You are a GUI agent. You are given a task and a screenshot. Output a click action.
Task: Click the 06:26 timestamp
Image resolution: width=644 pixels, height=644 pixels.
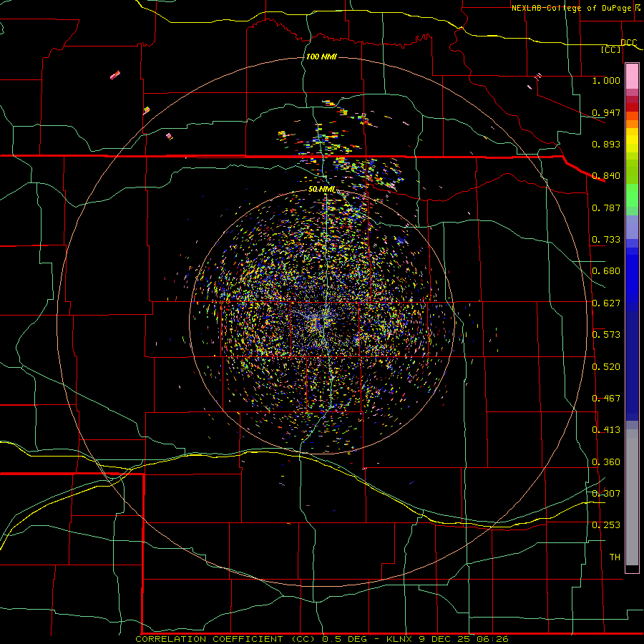coord(492,639)
